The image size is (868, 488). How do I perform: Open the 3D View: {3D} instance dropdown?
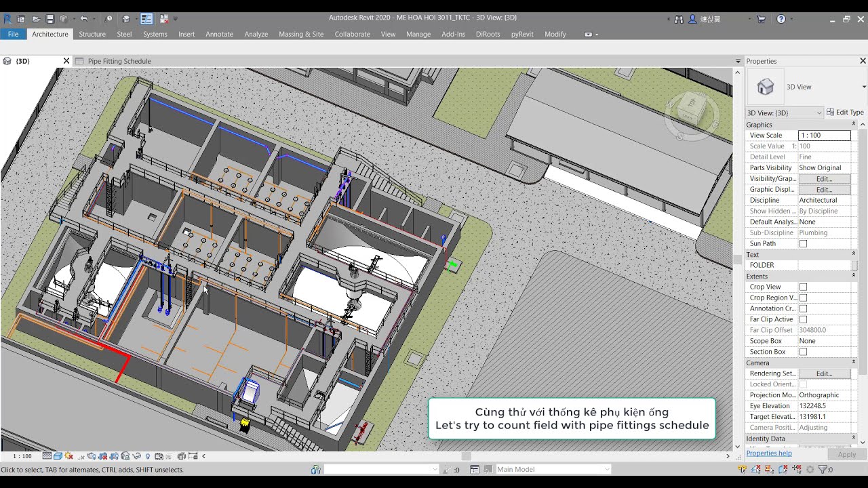coord(785,113)
